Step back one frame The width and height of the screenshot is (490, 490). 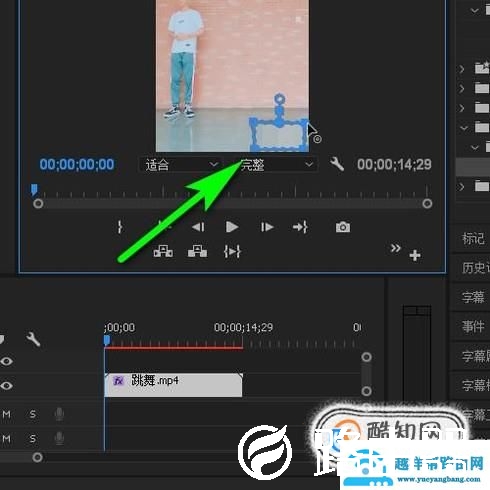pos(198,227)
